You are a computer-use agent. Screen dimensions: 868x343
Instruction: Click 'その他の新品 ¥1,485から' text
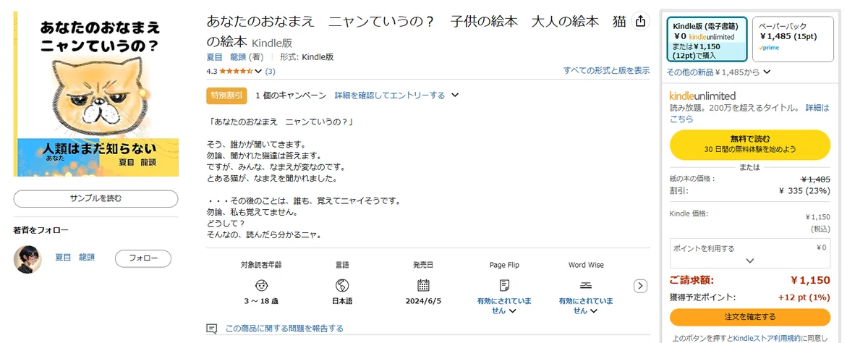coord(713,72)
